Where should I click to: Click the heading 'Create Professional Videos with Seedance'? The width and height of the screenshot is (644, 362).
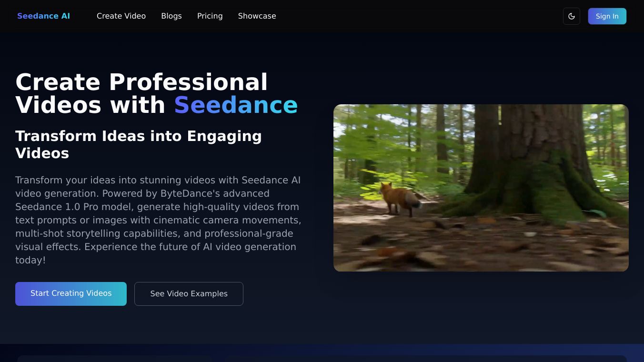[x=157, y=93]
